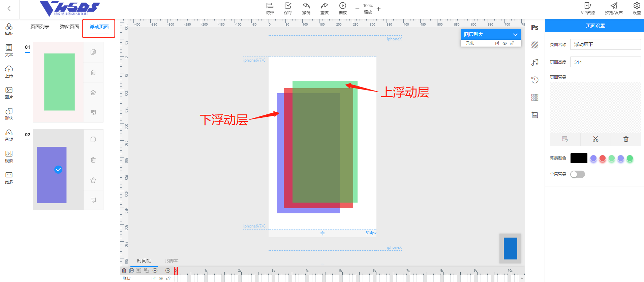Toggle 形状 track visibility in timeline
This screenshot has width=644, height=282.
[x=161, y=279]
